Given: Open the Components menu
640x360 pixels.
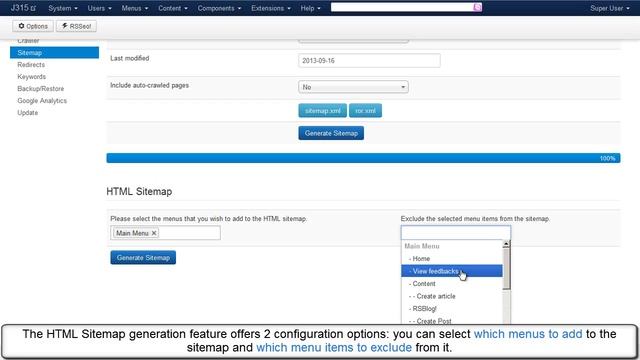Looking at the screenshot, I should tap(219, 8).
